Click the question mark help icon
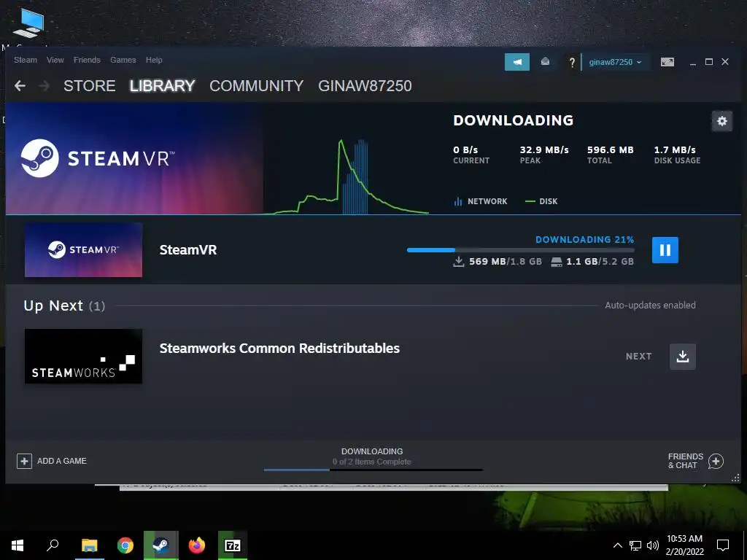The width and height of the screenshot is (747, 560). coord(572,63)
